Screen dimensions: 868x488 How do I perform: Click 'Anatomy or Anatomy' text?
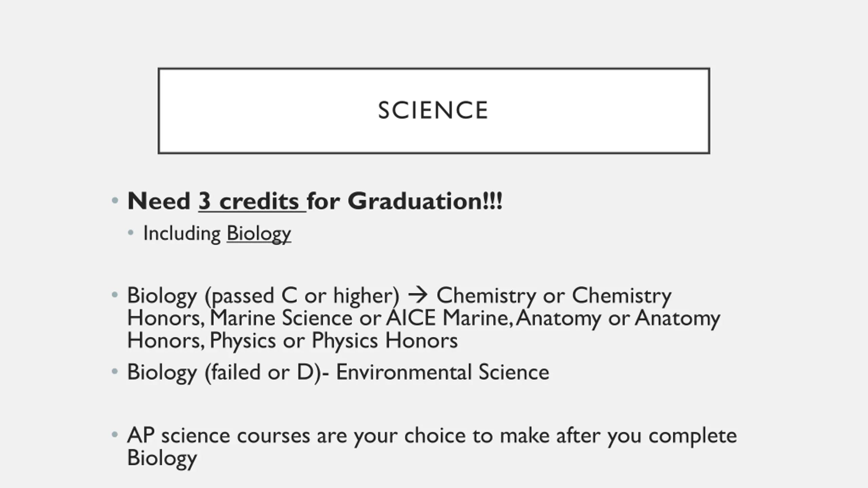[618, 319]
